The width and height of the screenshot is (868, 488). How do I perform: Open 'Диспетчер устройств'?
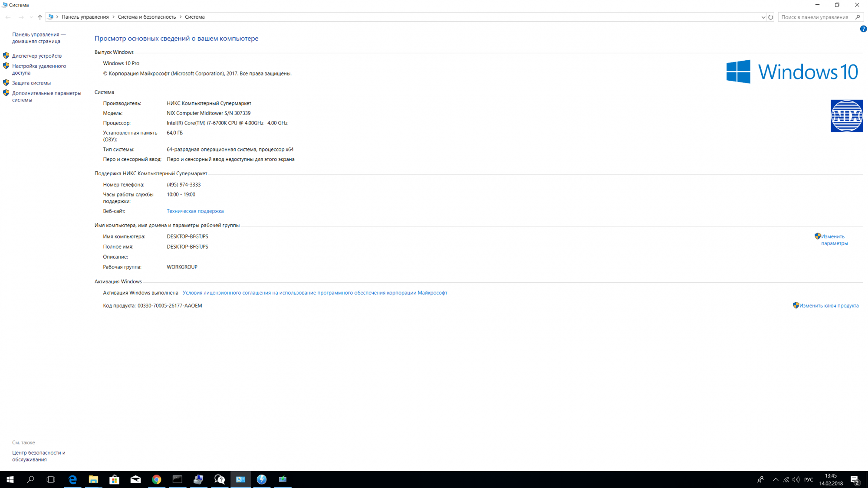point(37,56)
